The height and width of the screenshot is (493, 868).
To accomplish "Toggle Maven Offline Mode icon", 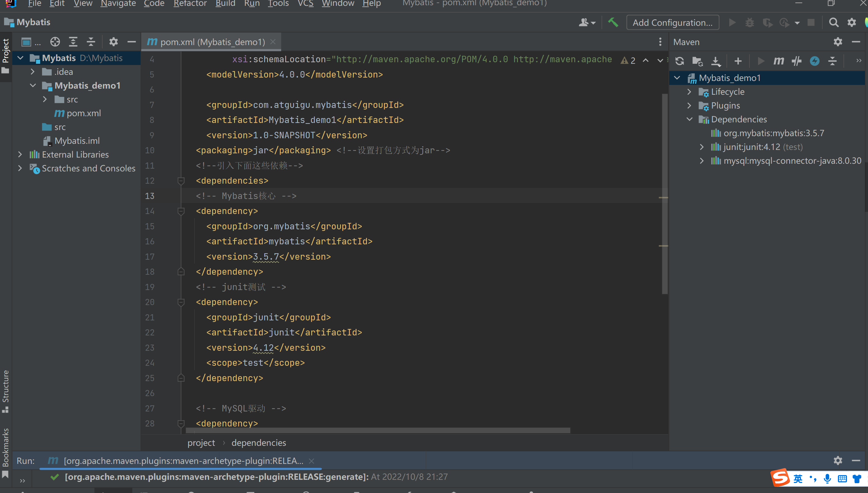I will (x=796, y=61).
